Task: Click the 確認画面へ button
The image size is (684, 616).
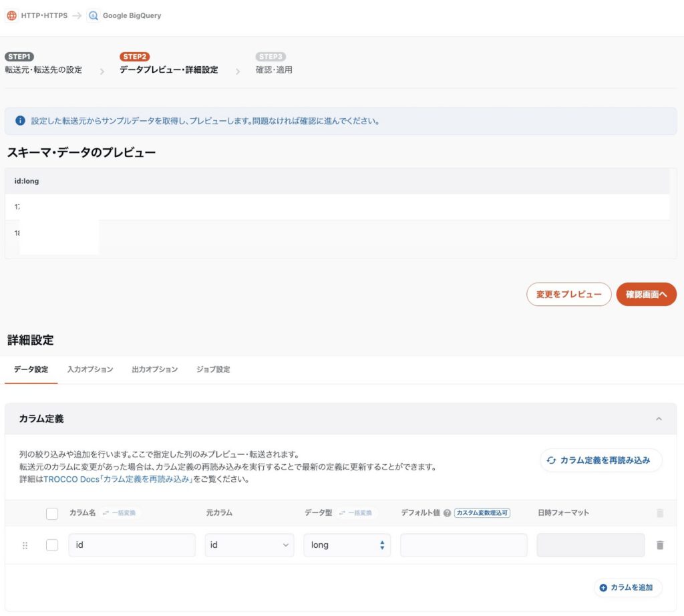Action: pyautogui.click(x=646, y=294)
